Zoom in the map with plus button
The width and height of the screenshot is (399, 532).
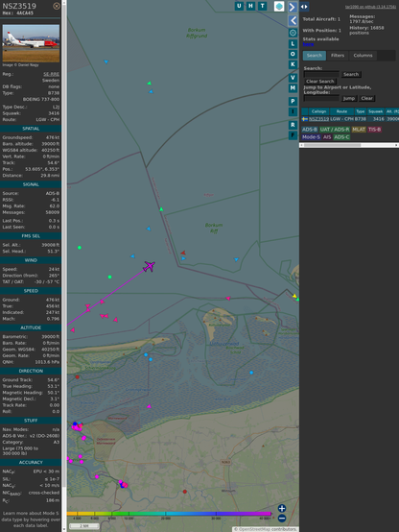click(282, 508)
